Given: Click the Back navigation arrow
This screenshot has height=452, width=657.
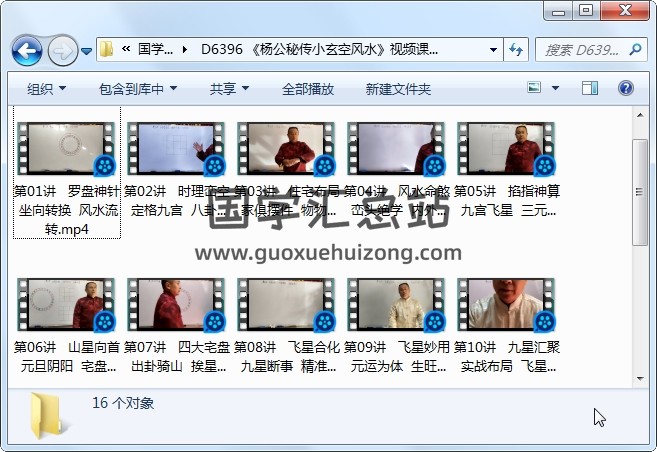Looking at the screenshot, I should click(27, 51).
